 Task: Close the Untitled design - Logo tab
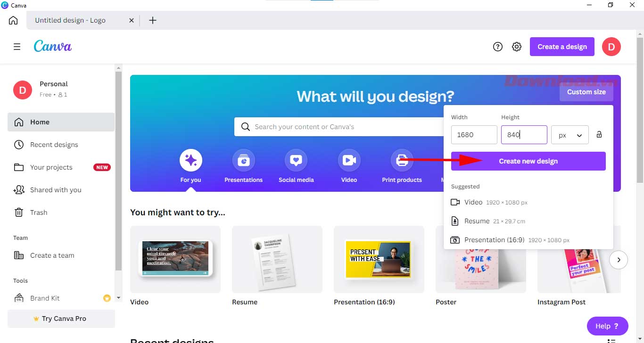[x=132, y=20]
